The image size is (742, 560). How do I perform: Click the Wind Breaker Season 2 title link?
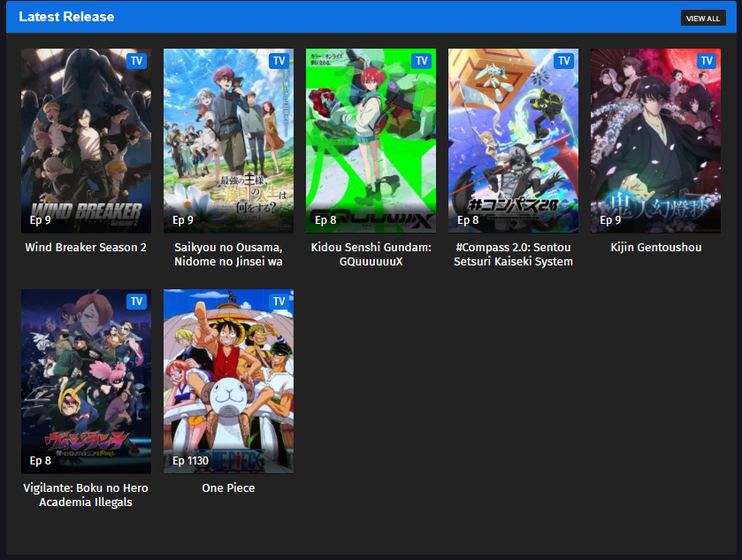click(x=86, y=248)
